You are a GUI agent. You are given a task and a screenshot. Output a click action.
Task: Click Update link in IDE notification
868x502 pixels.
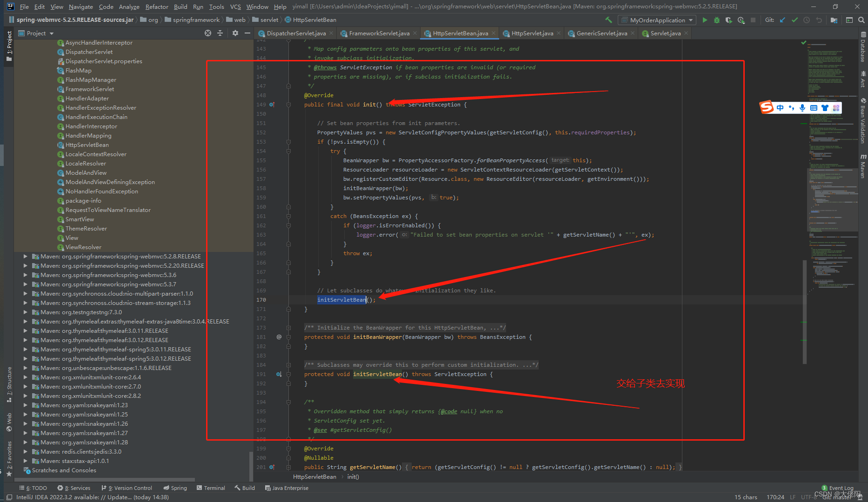click(119, 497)
